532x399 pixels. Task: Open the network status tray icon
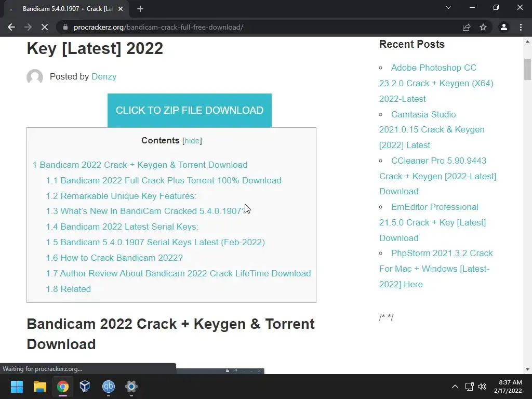pyautogui.click(x=470, y=387)
